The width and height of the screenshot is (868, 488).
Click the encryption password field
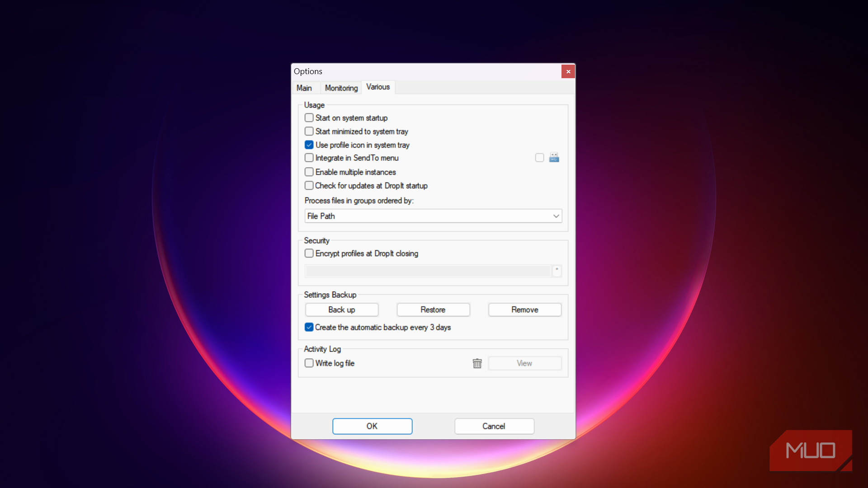coord(428,271)
